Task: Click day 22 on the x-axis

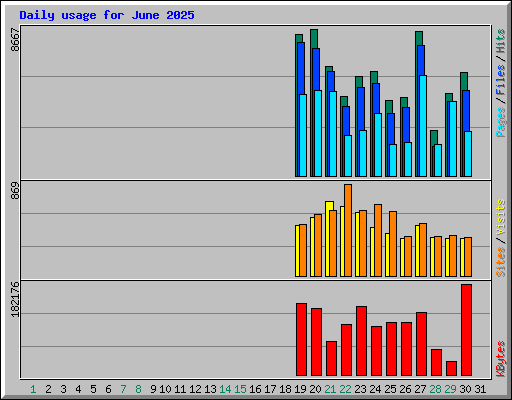Action: point(345,389)
